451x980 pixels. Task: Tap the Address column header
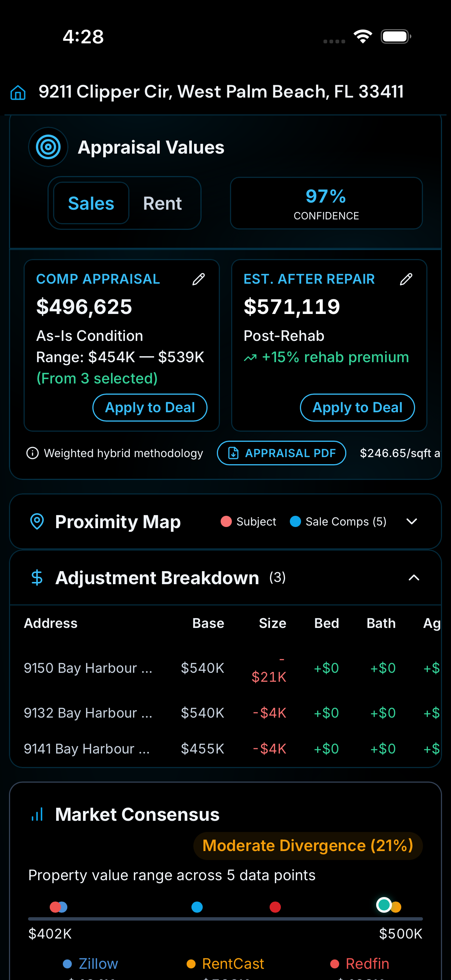[x=50, y=623]
